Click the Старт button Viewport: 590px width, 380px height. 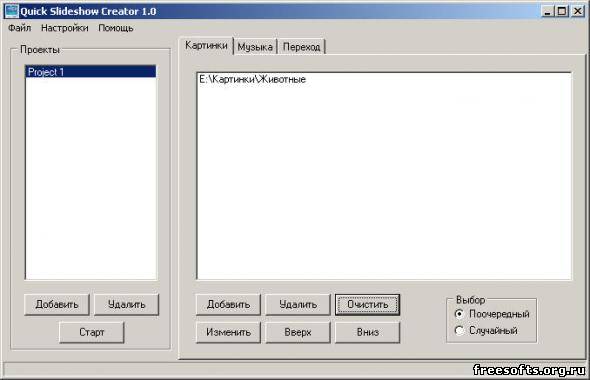point(92,332)
